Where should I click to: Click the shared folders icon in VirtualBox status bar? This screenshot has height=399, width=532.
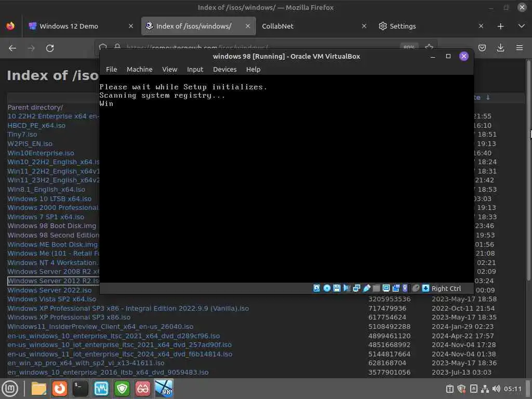point(376,288)
